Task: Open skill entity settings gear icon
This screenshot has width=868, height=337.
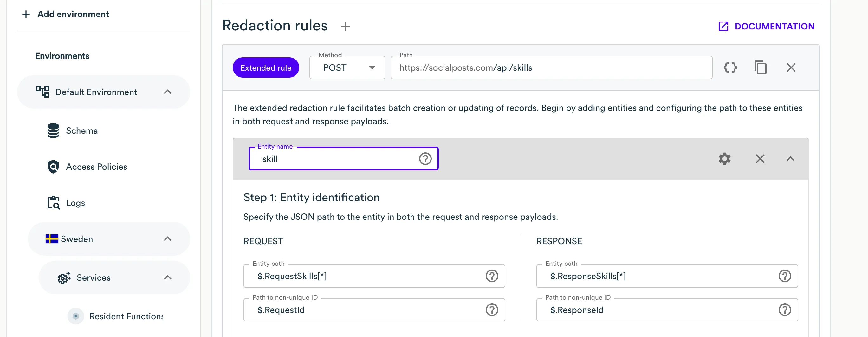Action: click(x=724, y=159)
